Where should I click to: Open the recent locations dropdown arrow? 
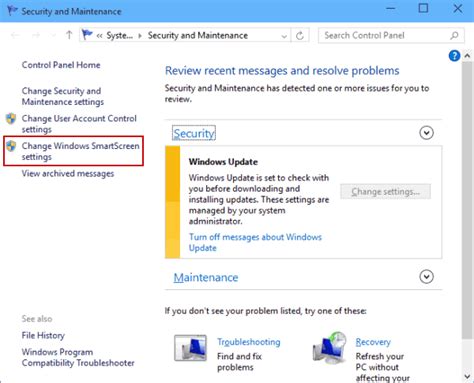pos(53,35)
